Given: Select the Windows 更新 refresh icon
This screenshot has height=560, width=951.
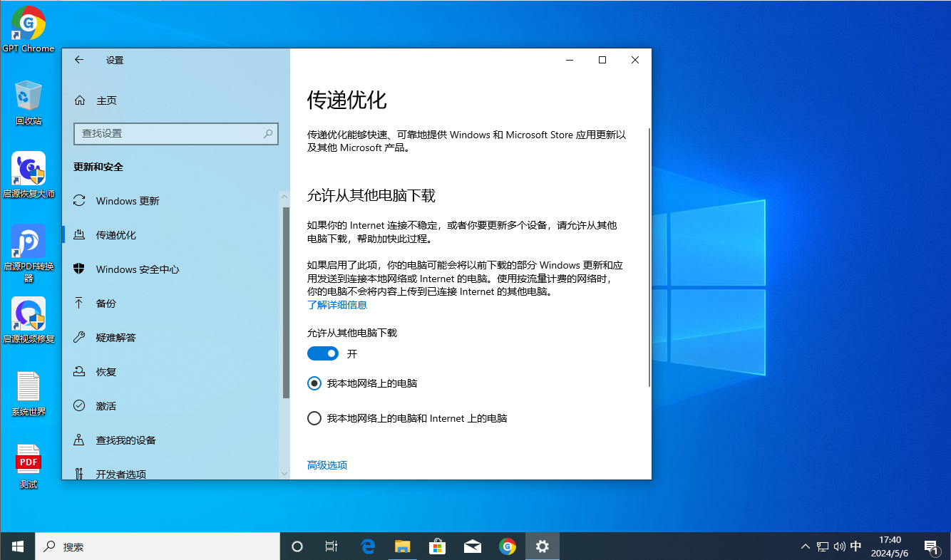Looking at the screenshot, I should click(80, 201).
